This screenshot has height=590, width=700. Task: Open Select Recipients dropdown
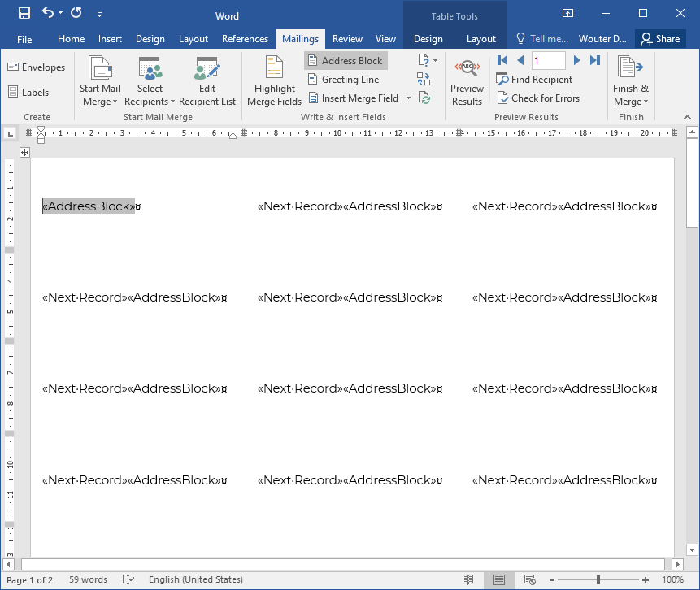[150, 81]
